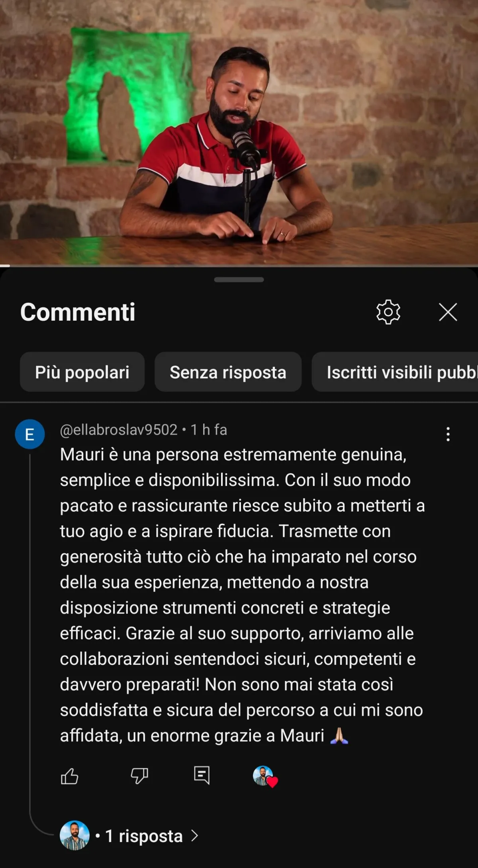The image size is (478, 868).
Task: Open the creator avatar beside replies
Action: pyautogui.click(x=74, y=836)
